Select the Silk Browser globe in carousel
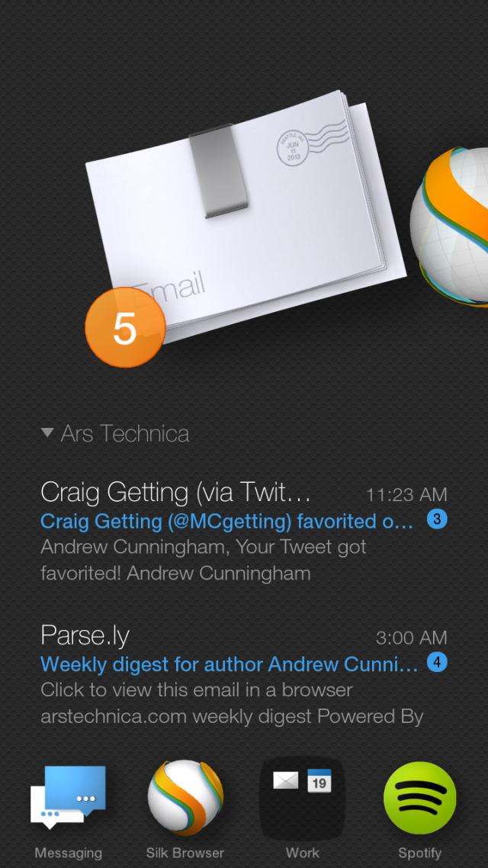 (449, 225)
